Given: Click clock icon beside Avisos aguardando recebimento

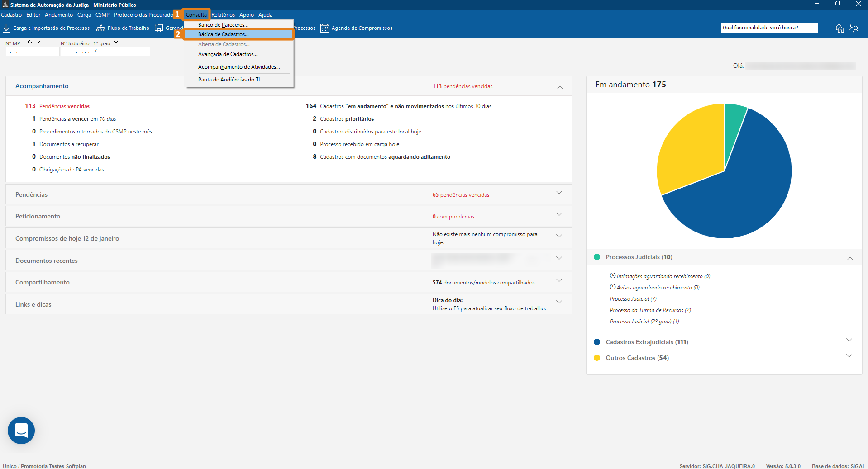Looking at the screenshot, I should coord(613,287).
